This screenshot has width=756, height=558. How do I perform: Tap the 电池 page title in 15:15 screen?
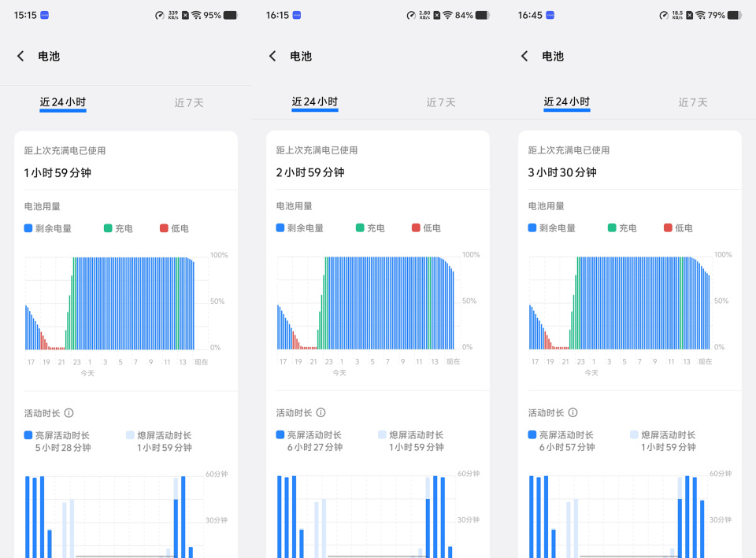pos(49,57)
